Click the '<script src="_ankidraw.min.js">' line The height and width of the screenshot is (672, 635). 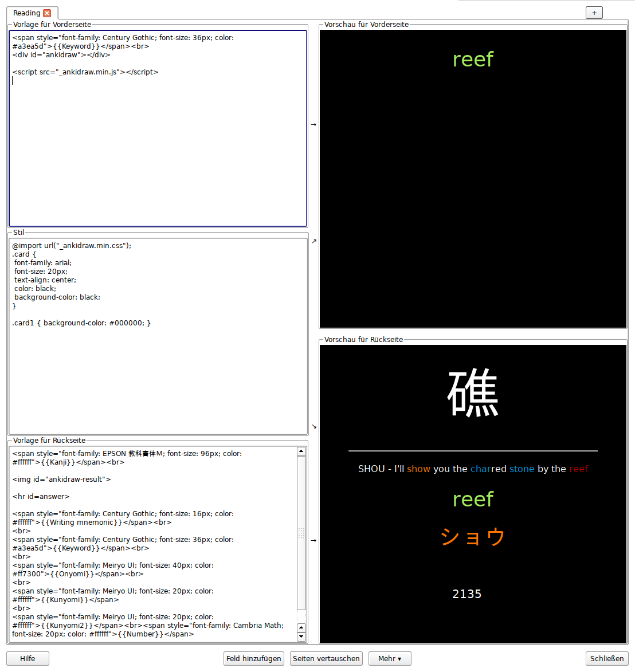[85, 72]
